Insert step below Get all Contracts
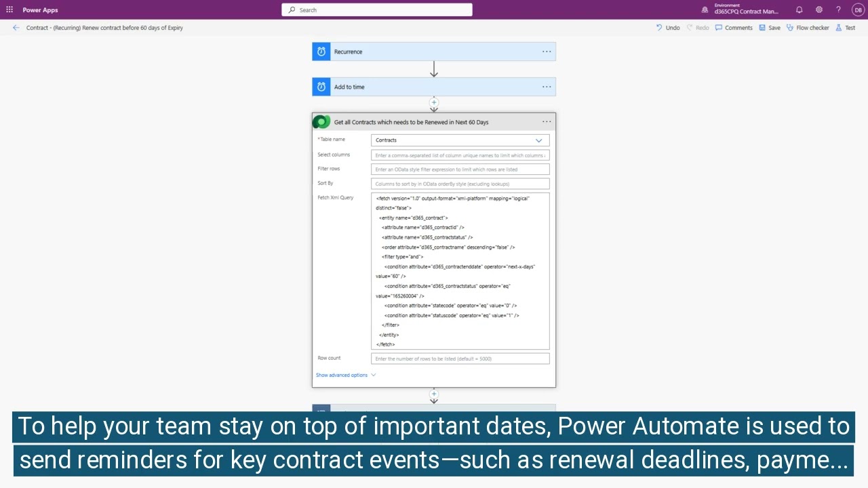The height and width of the screenshot is (488, 868). [434, 394]
